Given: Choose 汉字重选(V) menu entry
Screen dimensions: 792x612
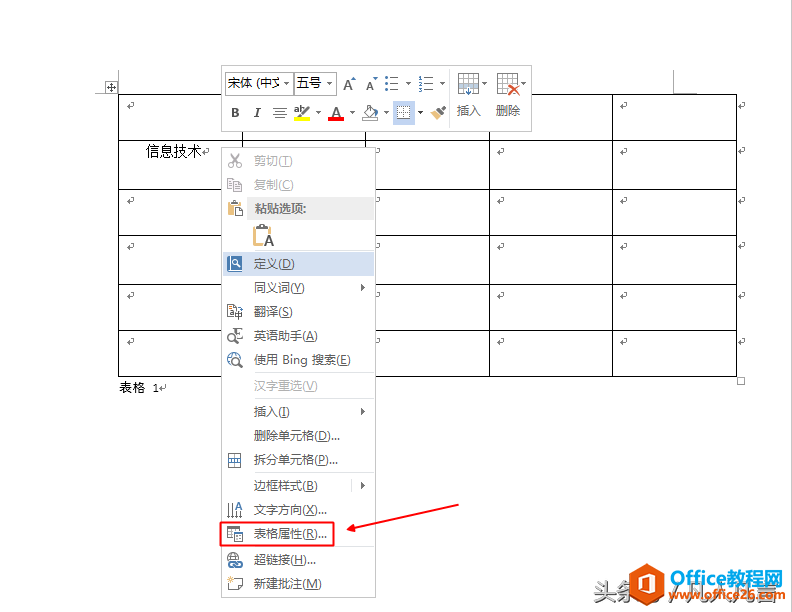Looking at the screenshot, I should (x=298, y=386).
